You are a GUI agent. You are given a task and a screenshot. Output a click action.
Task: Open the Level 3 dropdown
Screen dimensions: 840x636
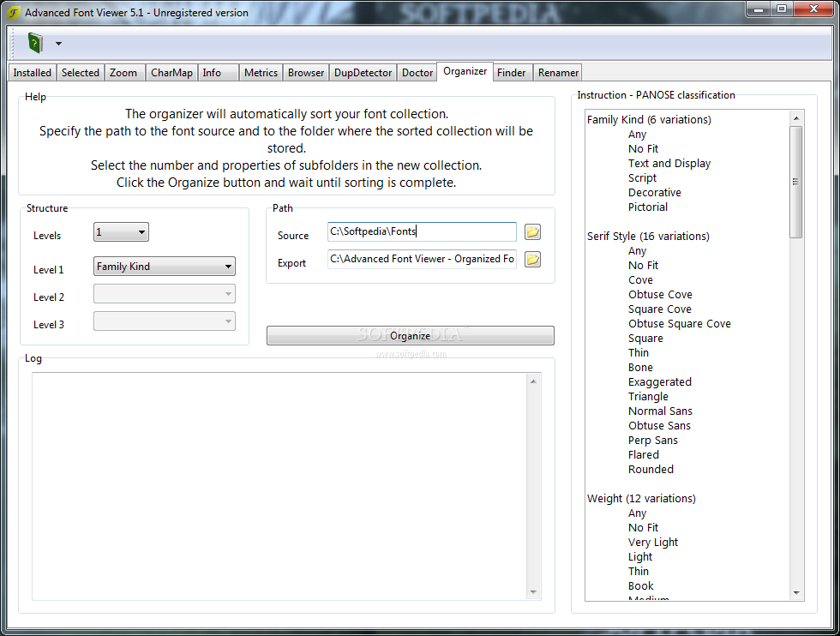coord(165,321)
